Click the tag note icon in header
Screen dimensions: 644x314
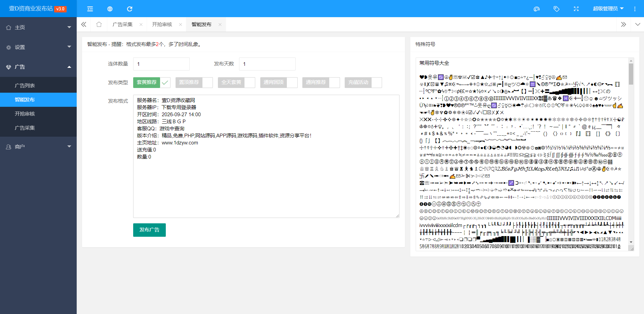pyautogui.click(x=557, y=9)
